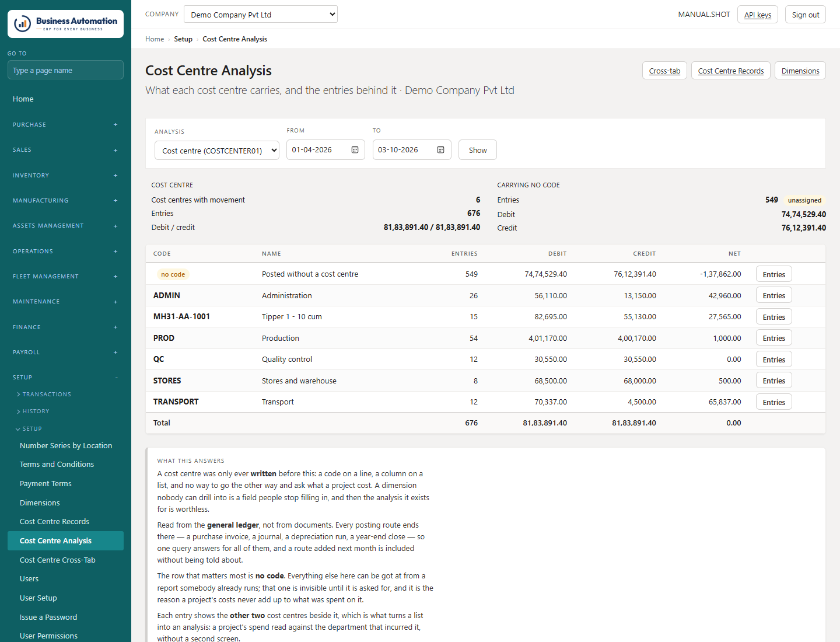Expand the Finance menu section
The image size is (840, 642).
point(65,327)
